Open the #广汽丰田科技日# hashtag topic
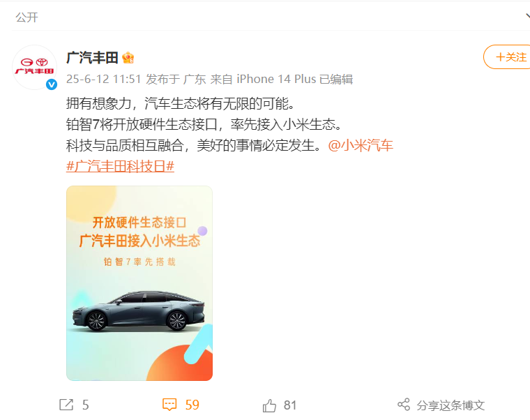The image size is (530, 420). coord(120,166)
